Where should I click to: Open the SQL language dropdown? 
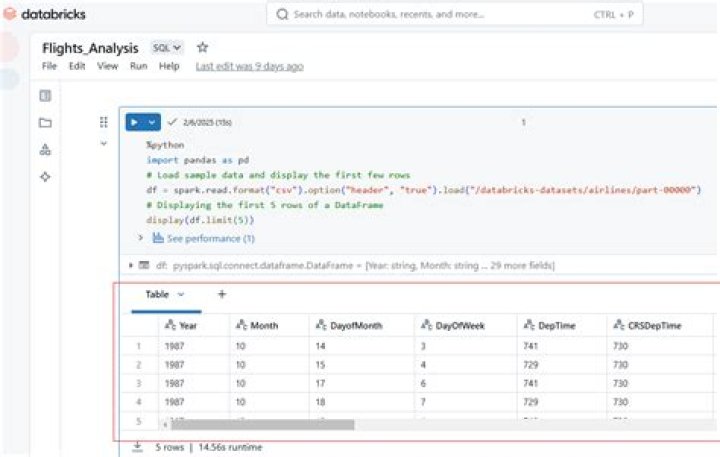(167, 48)
